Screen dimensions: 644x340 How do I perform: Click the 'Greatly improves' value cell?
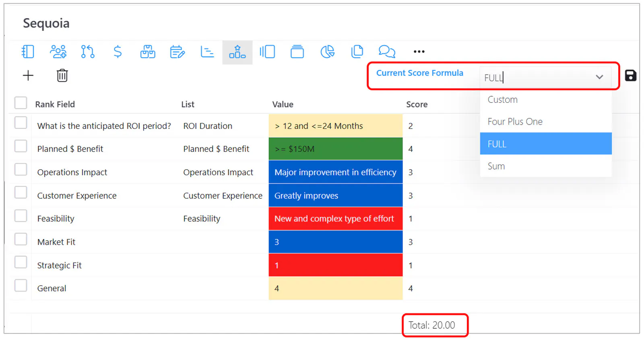[x=336, y=195]
